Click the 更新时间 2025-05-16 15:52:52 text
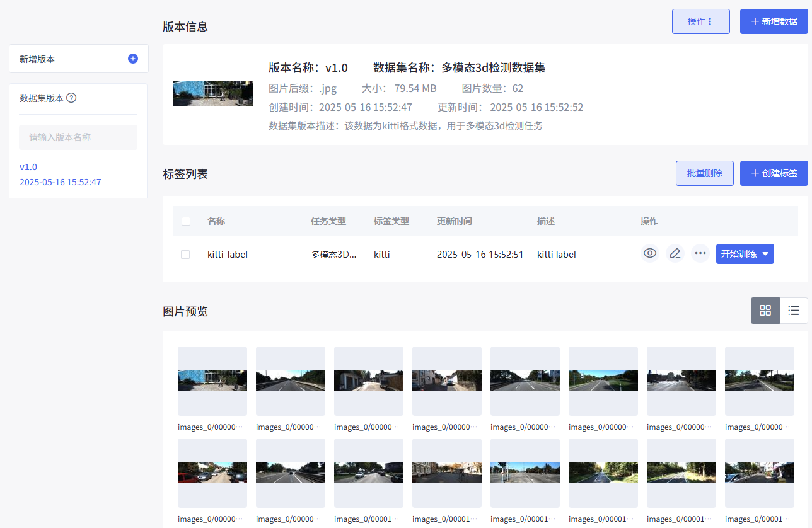 (511, 107)
